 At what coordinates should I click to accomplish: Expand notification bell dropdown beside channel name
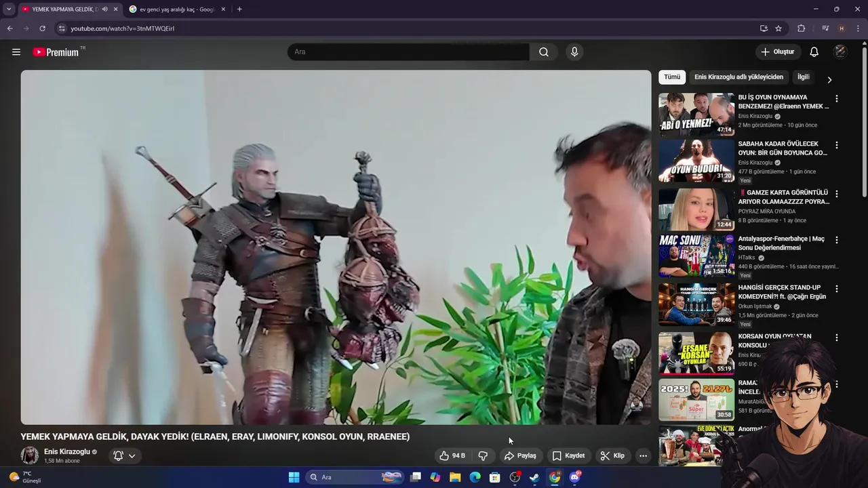[x=132, y=455]
